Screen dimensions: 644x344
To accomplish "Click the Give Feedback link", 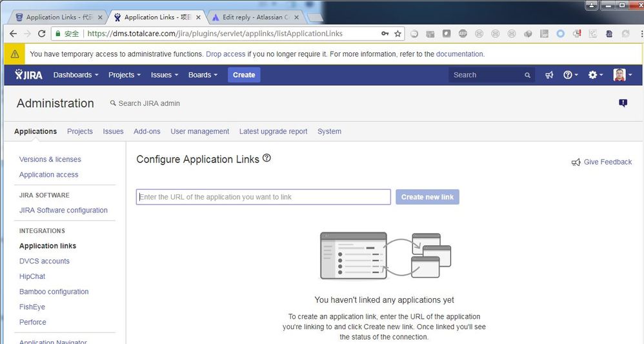I will tap(607, 162).
